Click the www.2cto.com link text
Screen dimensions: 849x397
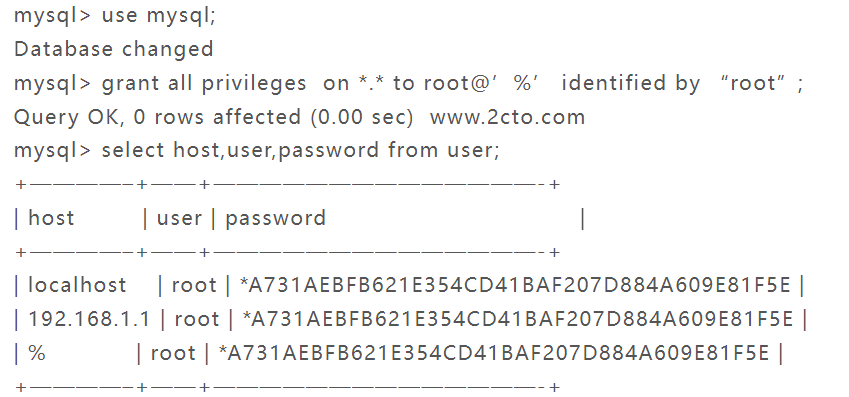pyautogui.click(x=507, y=116)
